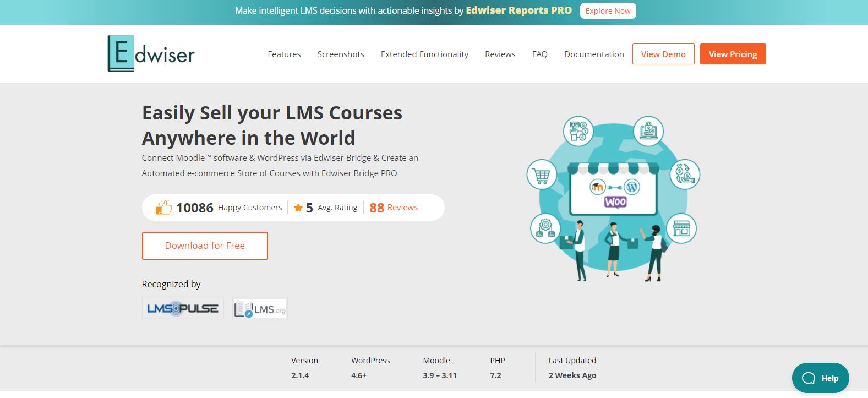Click the storefront icon beside globe
The image size is (868, 398).
point(681,228)
